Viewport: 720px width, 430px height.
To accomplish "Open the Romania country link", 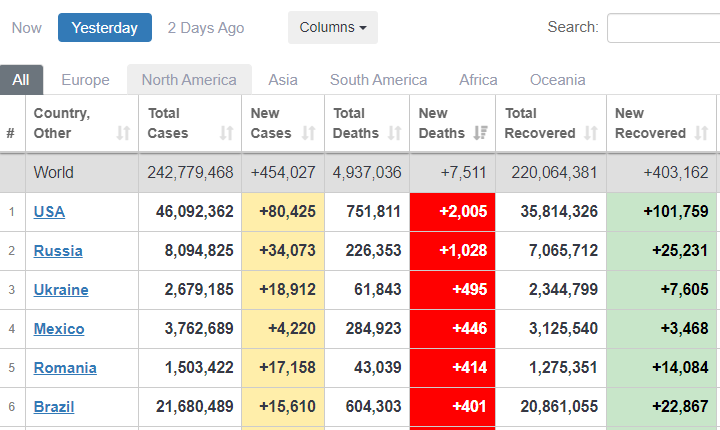I will pyautogui.click(x=65, y=368).
